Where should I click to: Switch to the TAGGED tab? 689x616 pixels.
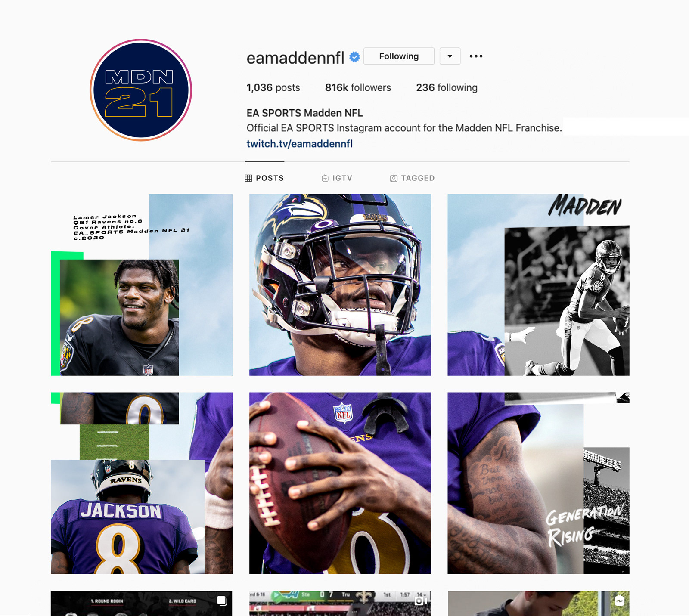412,178
